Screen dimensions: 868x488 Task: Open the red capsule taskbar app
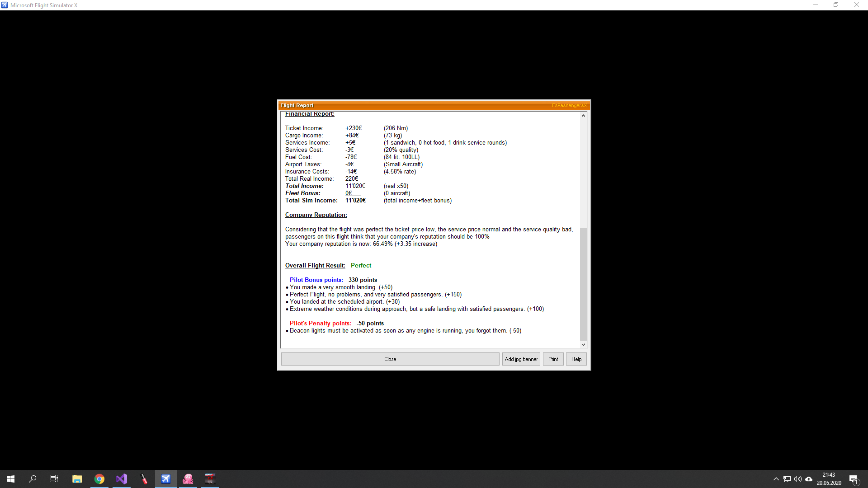(x=144, y=479)
